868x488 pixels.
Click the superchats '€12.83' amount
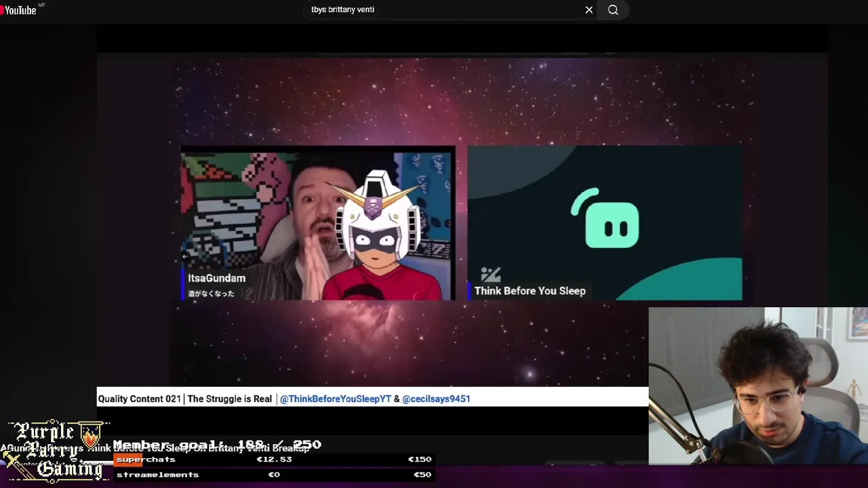coord(274,460)
